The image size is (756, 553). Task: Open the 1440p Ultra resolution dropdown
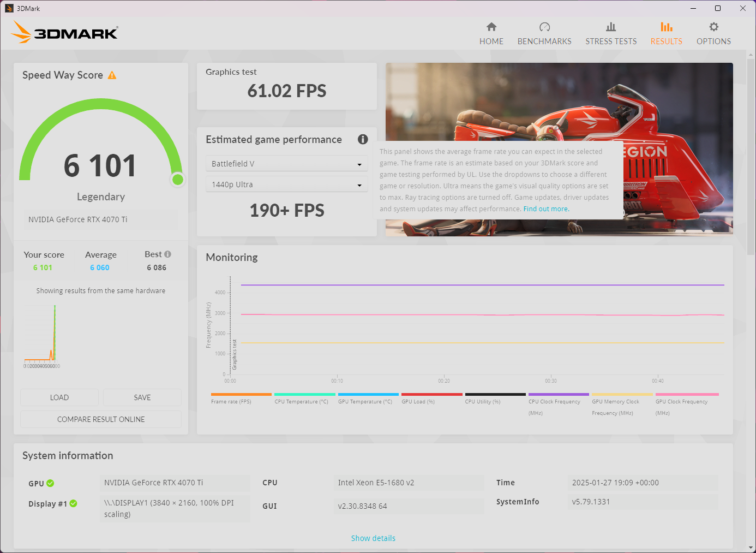coord(286,185)
